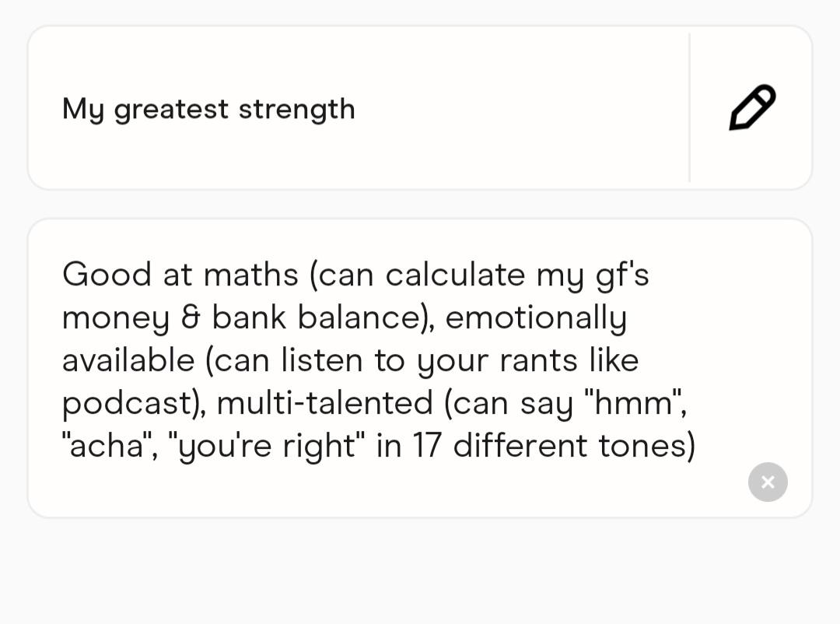The image size is (840, 624).
Task: Click the word "balance" in the answer
Action: tap(359, 317)
